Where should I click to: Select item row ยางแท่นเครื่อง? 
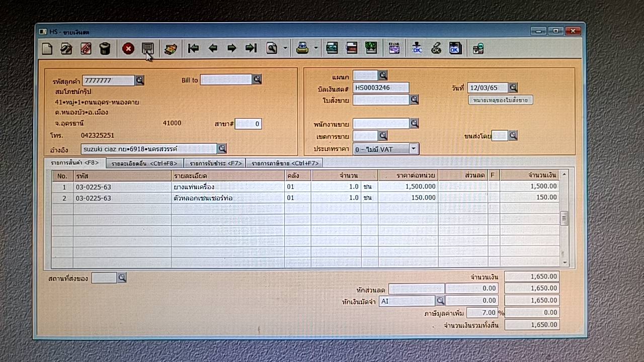point(305,186)
